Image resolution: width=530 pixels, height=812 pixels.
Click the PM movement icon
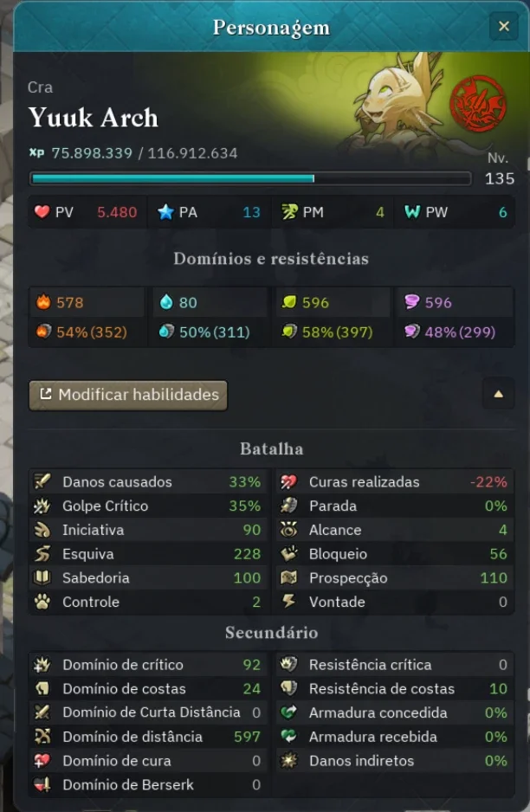coord(289,212)
